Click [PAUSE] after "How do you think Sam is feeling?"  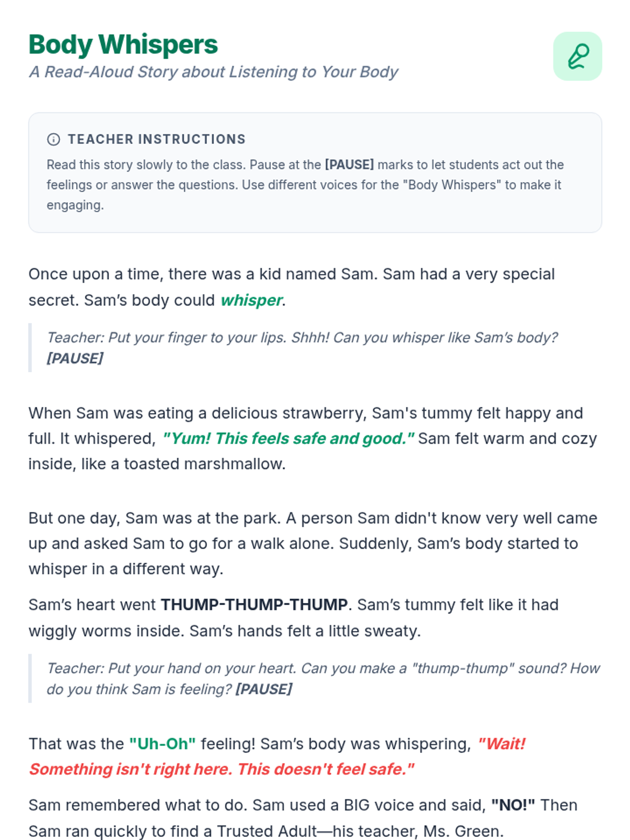264,689
